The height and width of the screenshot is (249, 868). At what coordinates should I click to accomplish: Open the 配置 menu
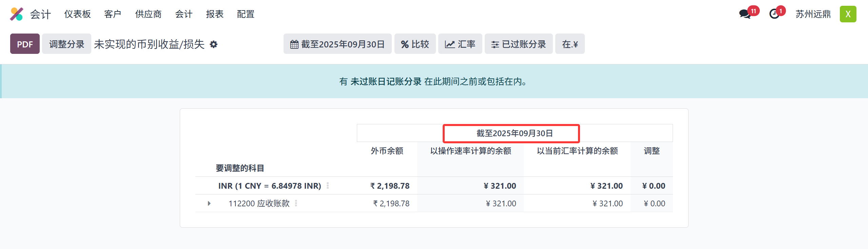pyautogui.click(x=246, y=14)
